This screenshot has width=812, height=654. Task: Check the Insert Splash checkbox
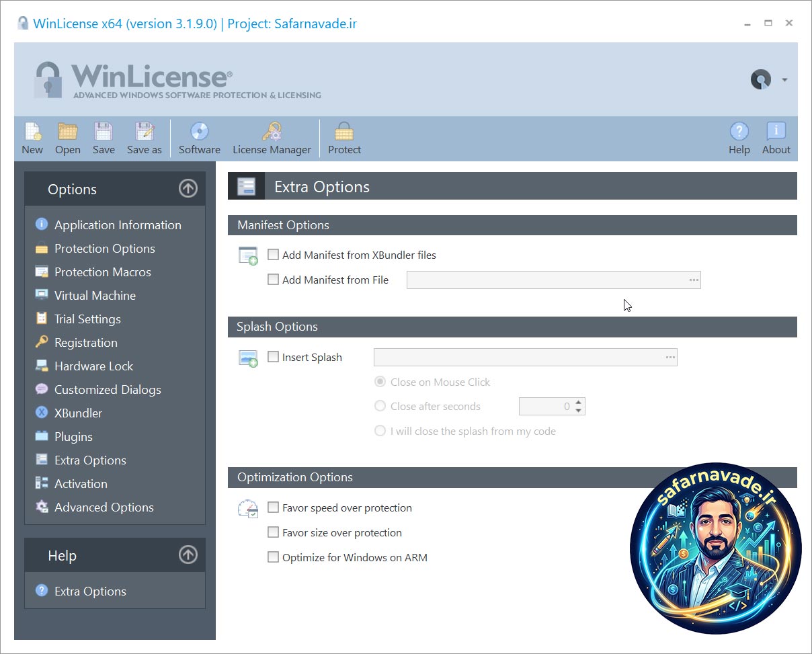point(273,357)
